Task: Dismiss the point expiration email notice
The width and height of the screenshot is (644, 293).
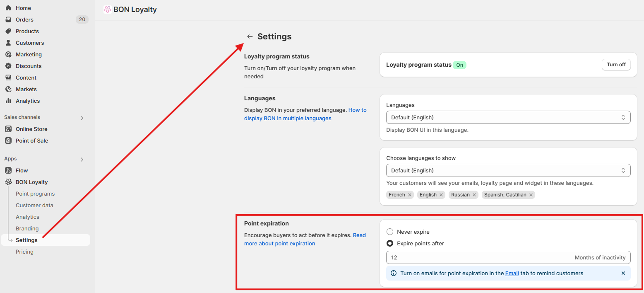Action: point(623,273)
